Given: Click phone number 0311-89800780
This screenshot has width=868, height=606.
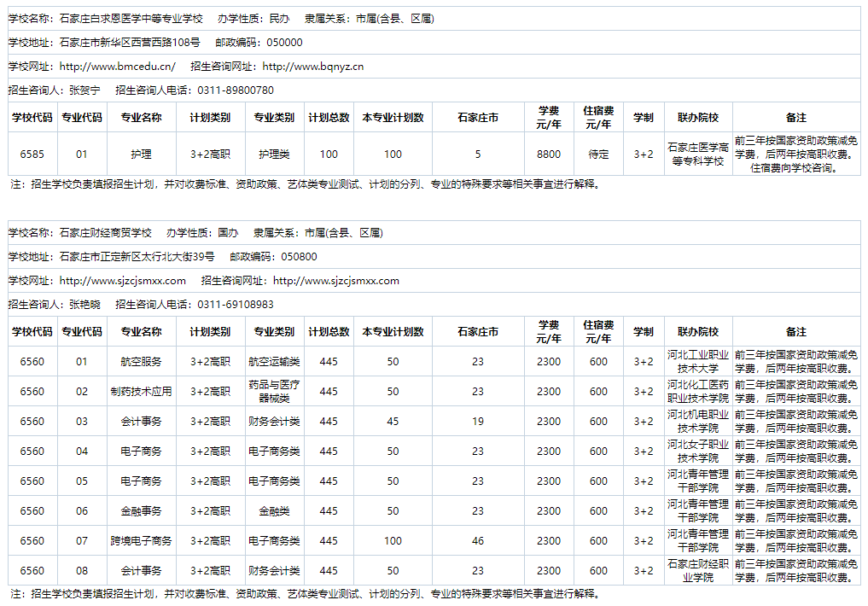Looking at the screenshot, I should tap(236, 90).
